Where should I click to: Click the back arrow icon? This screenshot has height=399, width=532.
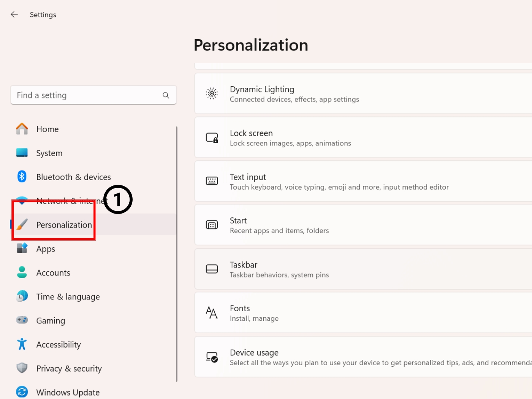tap(14, 14)
